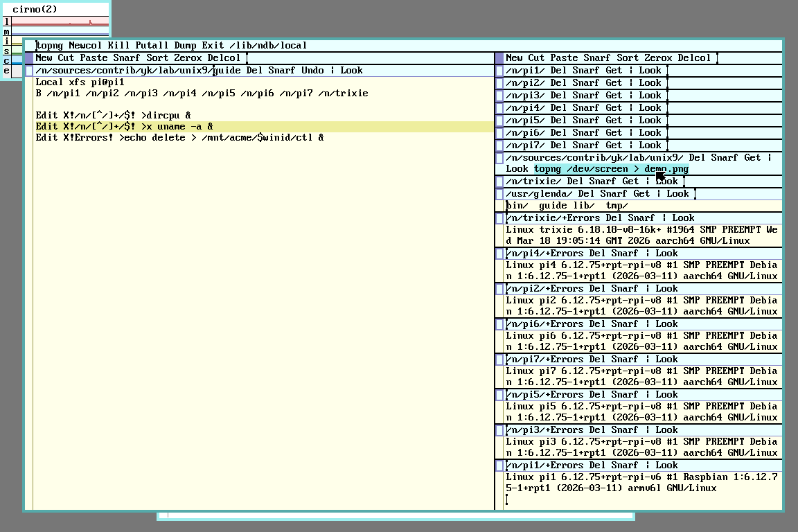Click the right column's purple handle box

[499, 58]
